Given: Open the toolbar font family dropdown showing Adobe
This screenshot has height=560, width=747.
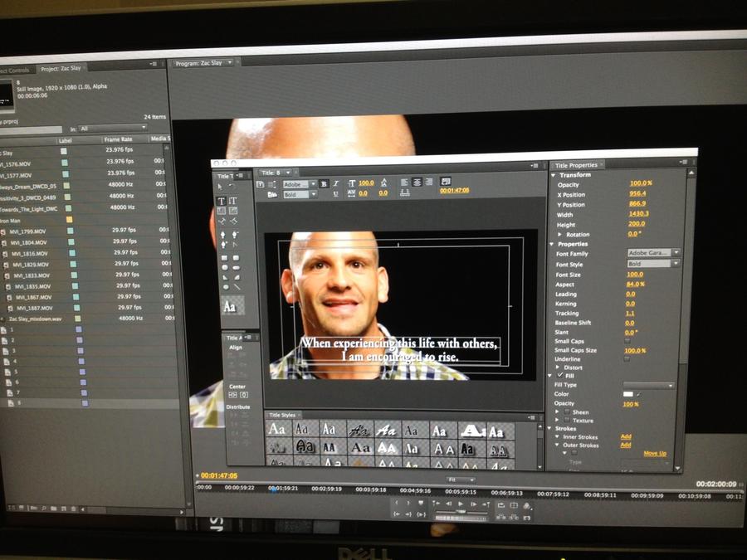Looking at the screenshot, I should pyautogui.click(x=300, y=184).
